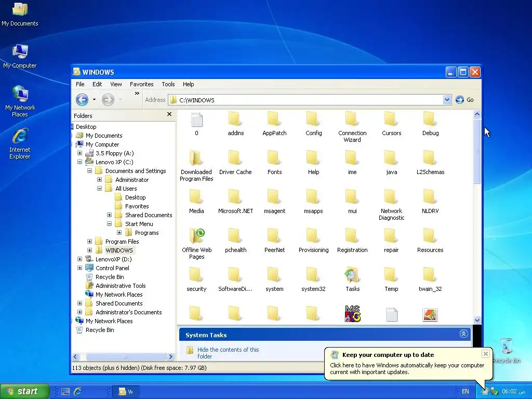The height and width of the screenshot is (399, 532).
Task: Click the Start button
Action: pyautogui.click(x=24, y=392)
